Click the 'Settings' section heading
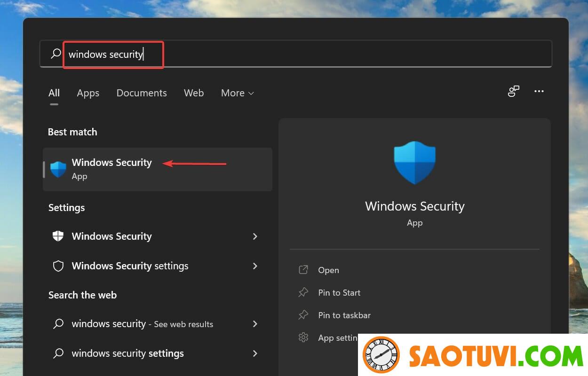 (66, 208)
